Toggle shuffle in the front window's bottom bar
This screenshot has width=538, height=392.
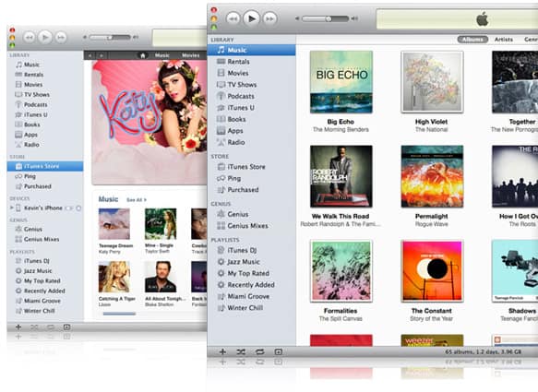pyautogui.click(x=241, y=351)
